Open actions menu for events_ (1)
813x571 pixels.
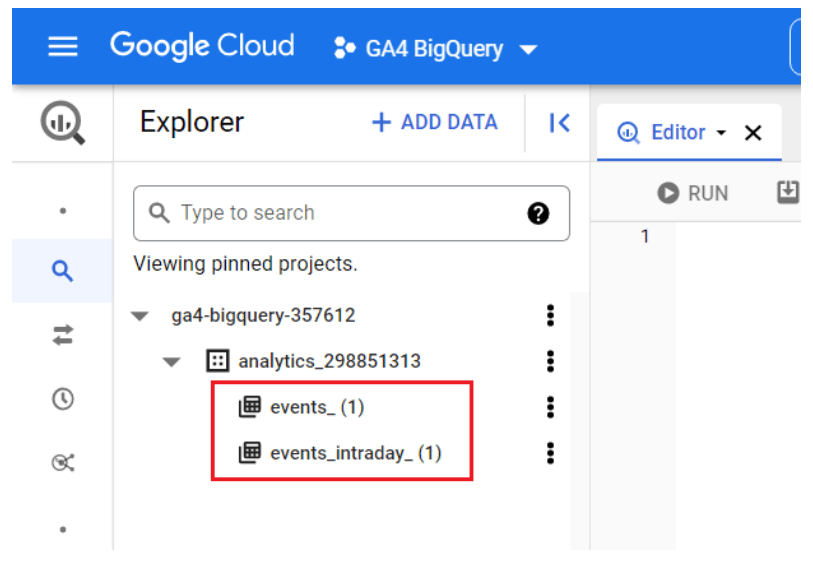tap(550, 407)
